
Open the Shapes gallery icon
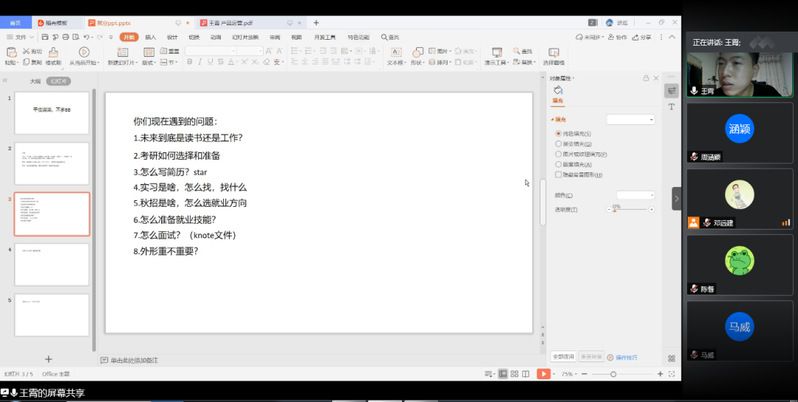(x=418, y=52)
